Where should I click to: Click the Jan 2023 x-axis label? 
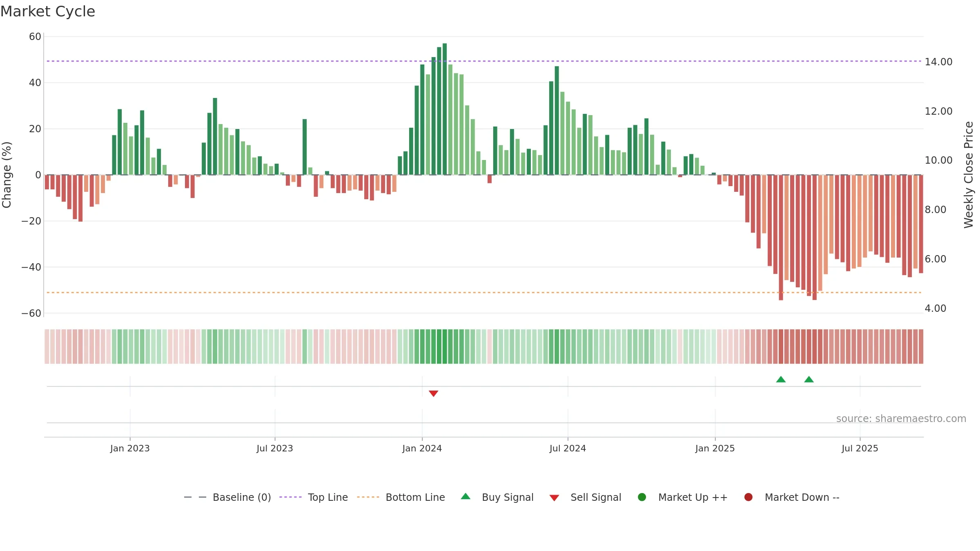pos(130,449)
